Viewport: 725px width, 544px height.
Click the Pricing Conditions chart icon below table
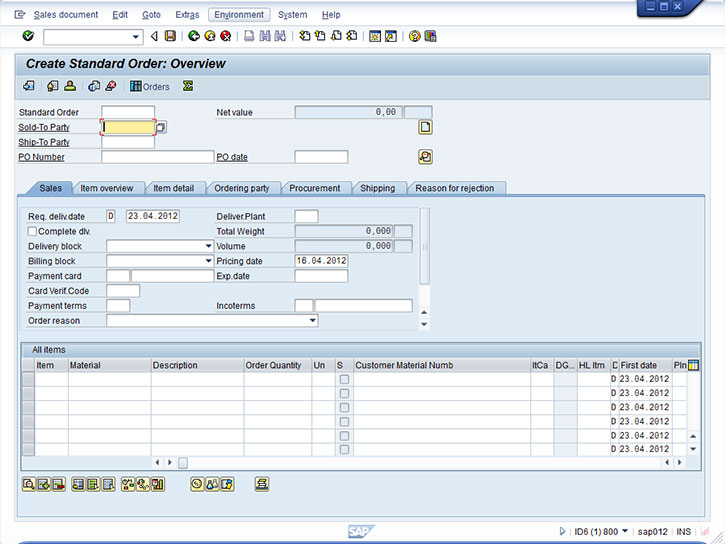158,484
